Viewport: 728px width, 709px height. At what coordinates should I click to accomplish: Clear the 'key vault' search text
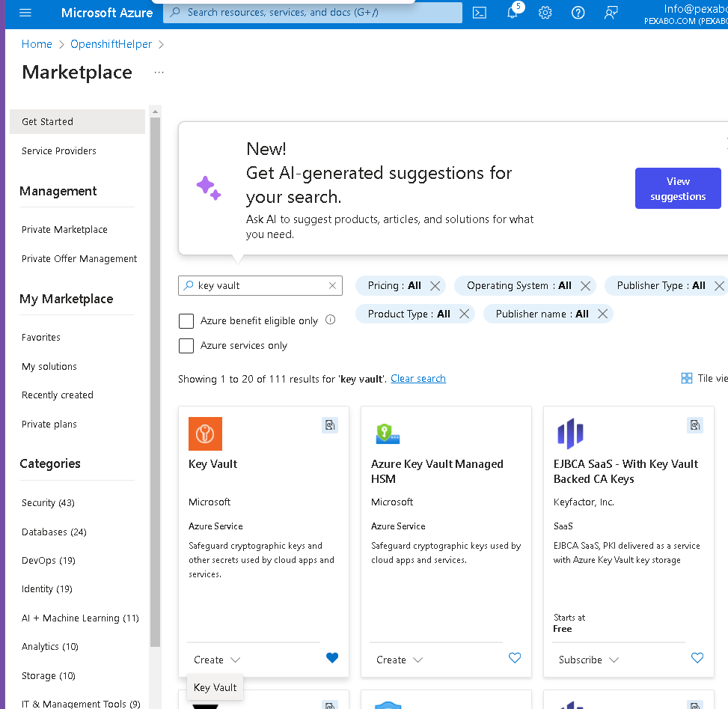332,285
